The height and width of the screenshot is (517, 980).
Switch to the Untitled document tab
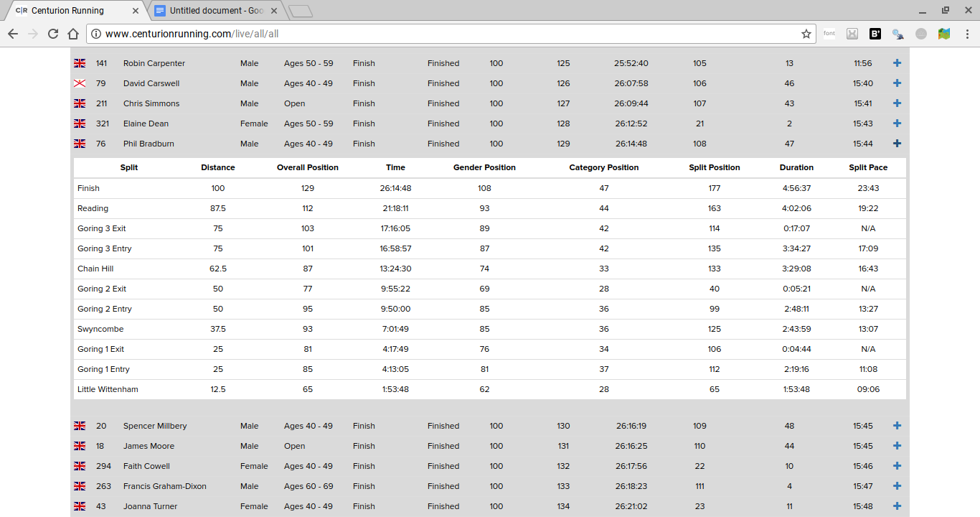tap(214, 11)
